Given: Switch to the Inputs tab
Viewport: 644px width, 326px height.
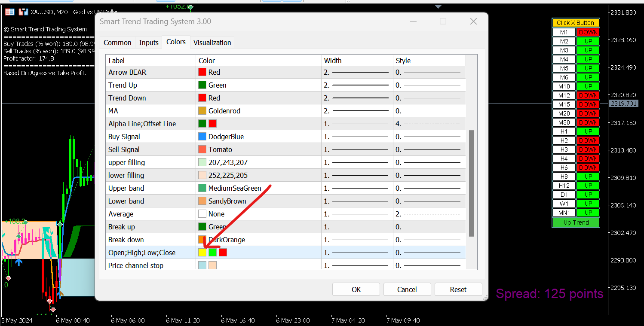Looking at the screenshot, I should (149, 43).
